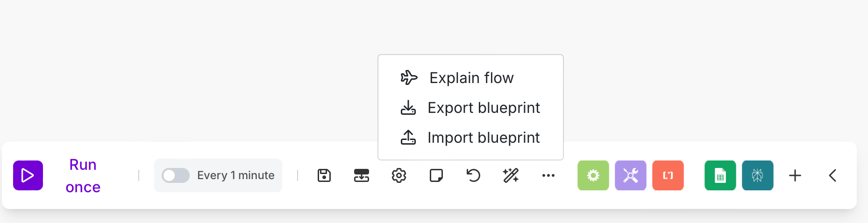
Task: Add a note with the sticky note icon
Action: pyautogui.click(x=436, y=175)
